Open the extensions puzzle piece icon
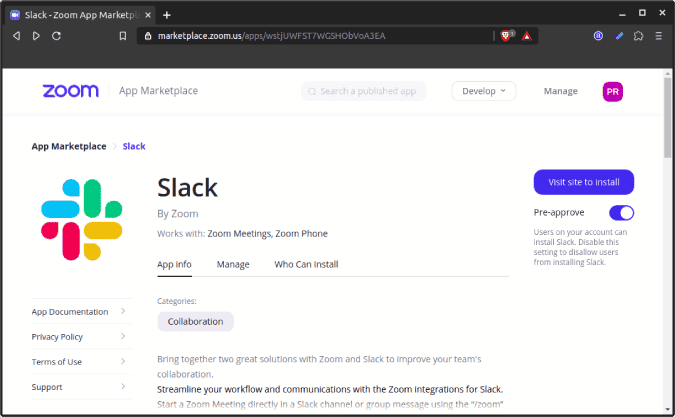The height and width of the screenshot is (417, 675). [638, 36]
